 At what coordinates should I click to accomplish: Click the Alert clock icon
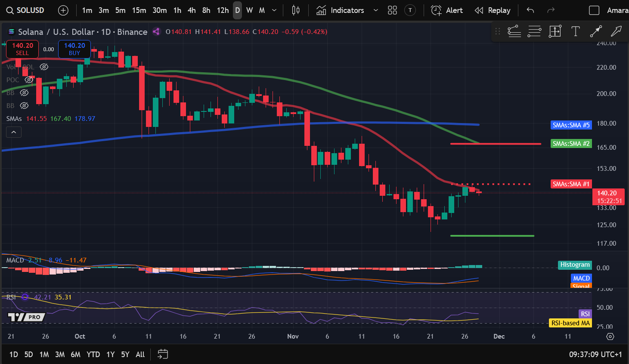click(436, 10)
